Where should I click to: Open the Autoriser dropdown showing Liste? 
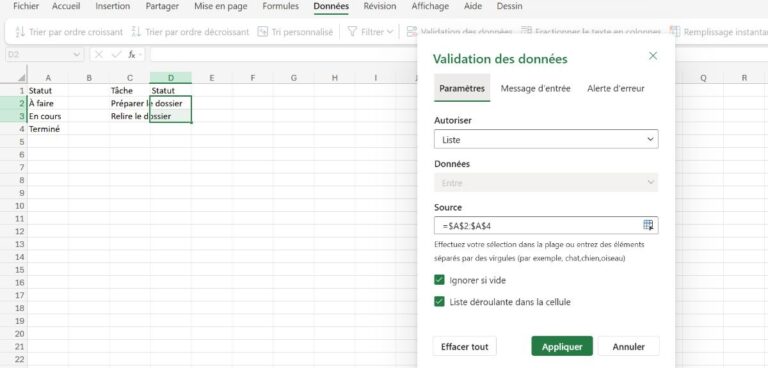(x=546, y=140)
